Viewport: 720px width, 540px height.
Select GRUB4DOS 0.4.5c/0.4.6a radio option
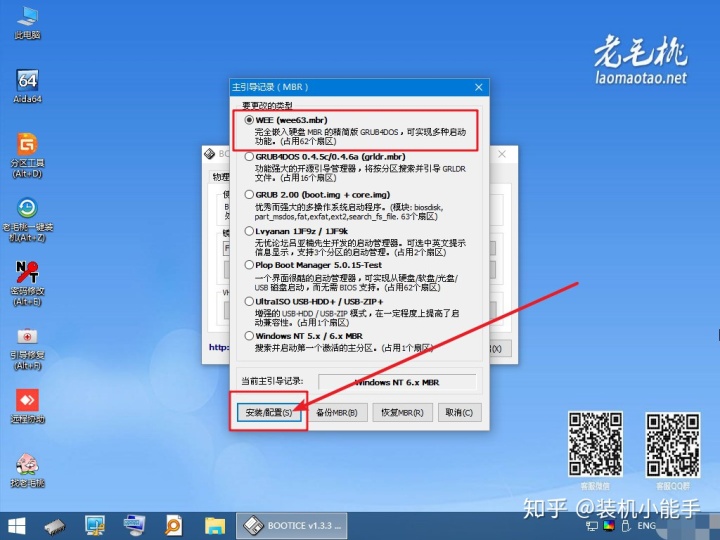click(x=249, y=157)
